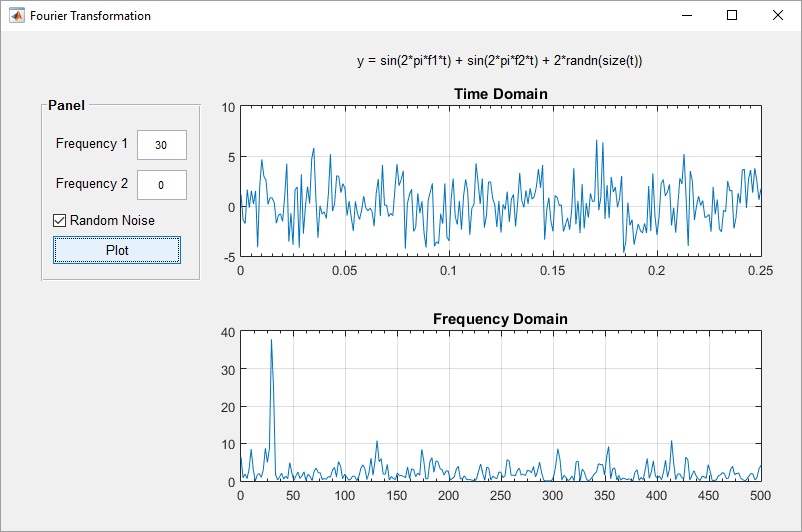
Task: Click the "Fourier Transformation" title bar text
Action: point(90,16)
